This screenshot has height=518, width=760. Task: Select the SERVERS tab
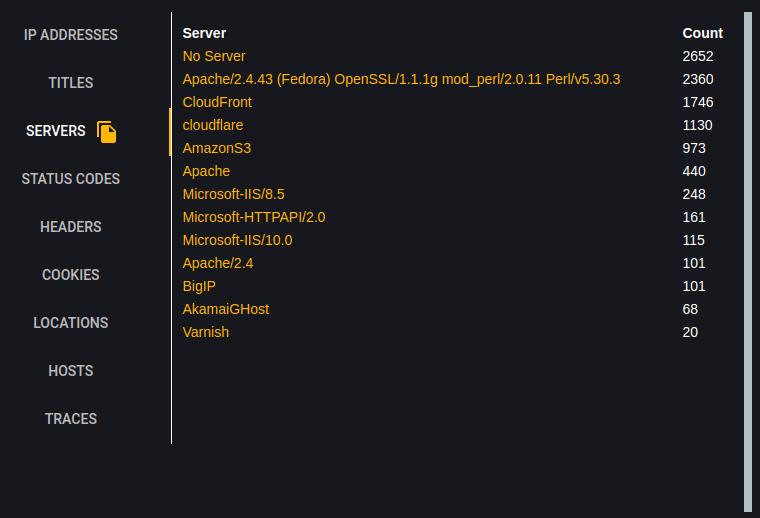[x=56, y=131]
